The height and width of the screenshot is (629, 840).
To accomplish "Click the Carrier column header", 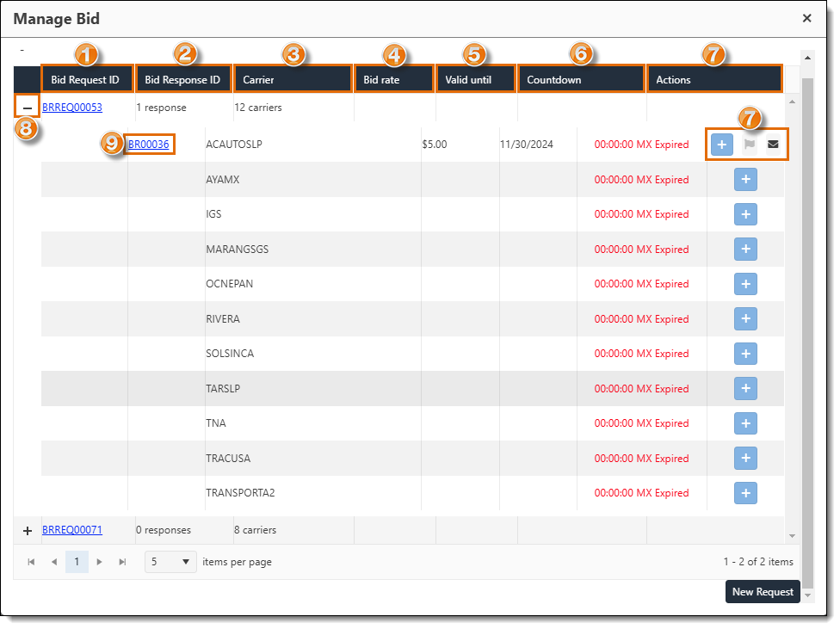I will coord(293,79).
